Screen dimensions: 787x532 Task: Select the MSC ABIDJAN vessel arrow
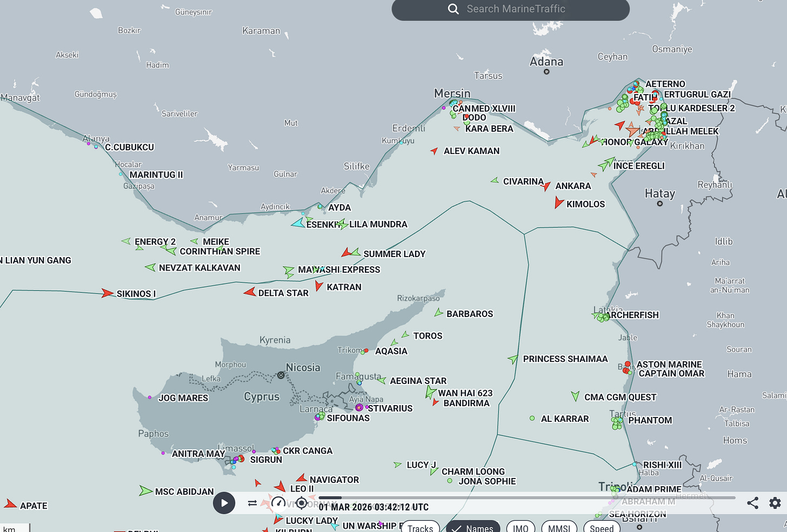pyautogui.click(x=145, y=490)
